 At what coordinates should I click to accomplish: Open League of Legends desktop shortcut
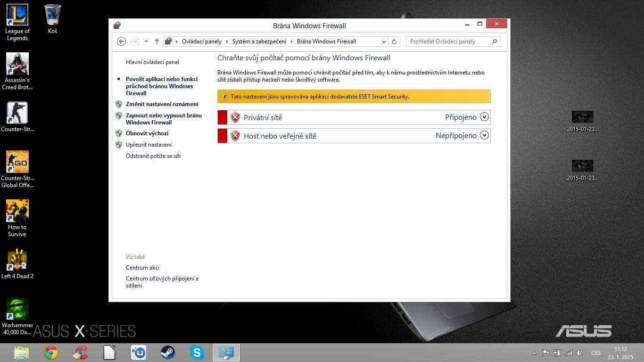point(17,23)
